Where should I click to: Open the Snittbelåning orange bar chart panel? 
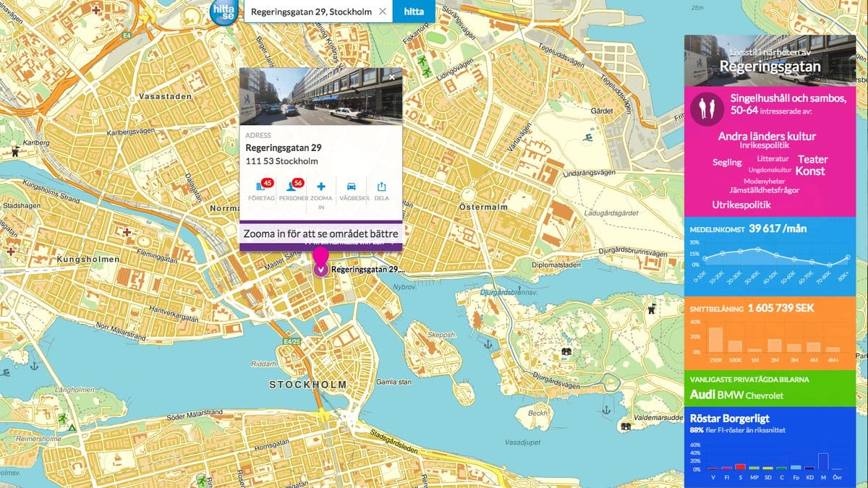pyautogui.click(x=770, y=330)
